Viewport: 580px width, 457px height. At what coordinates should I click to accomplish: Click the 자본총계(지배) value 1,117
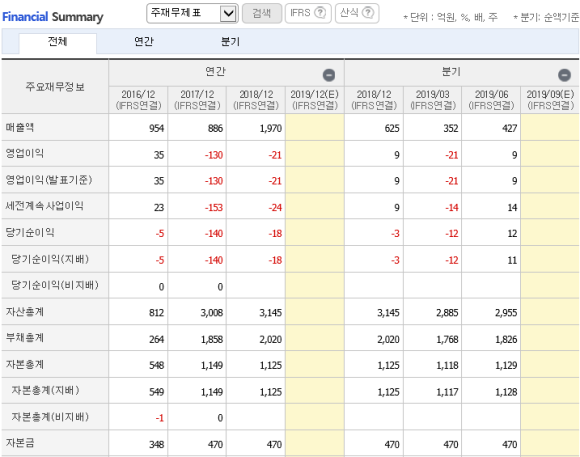(x=447, y=392)
